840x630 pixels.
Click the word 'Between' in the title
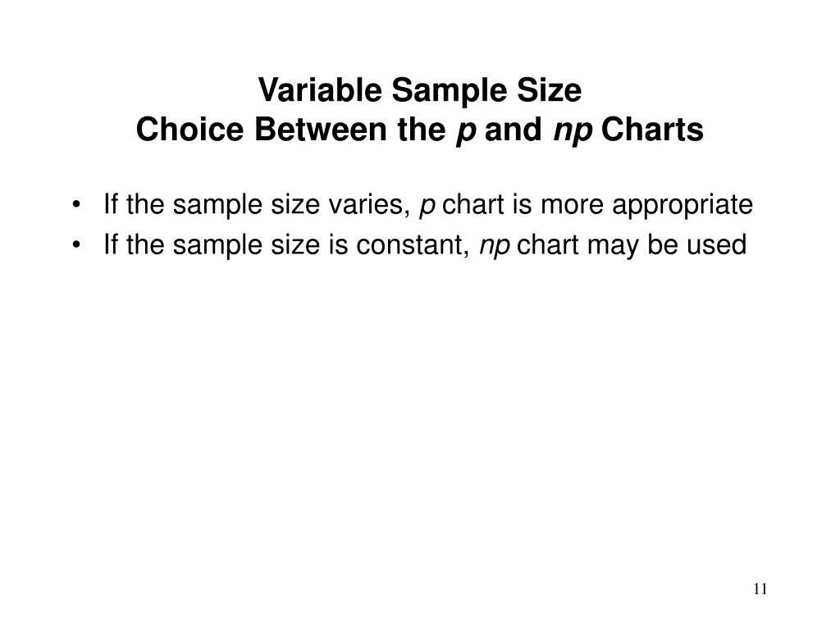point(321,130)
